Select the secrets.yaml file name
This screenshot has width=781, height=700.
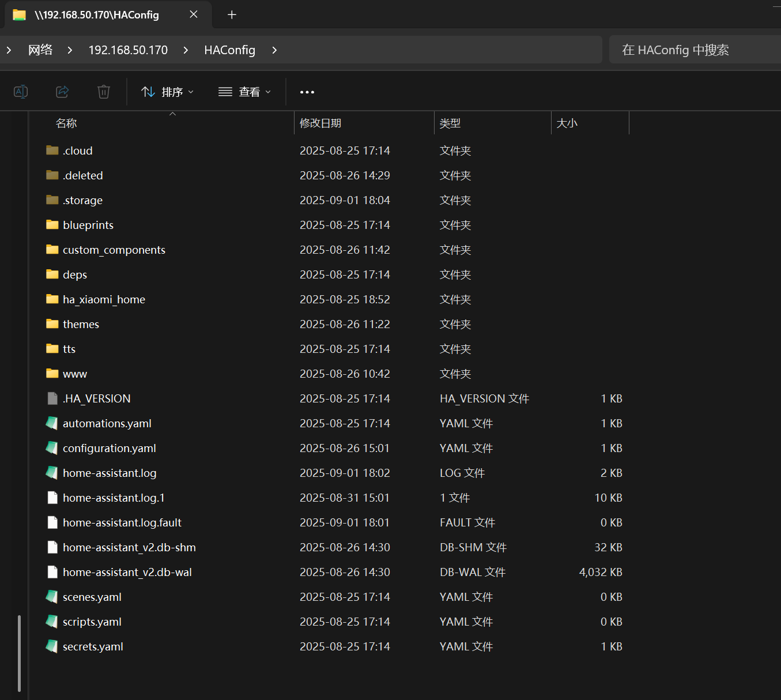click(93, 646)
